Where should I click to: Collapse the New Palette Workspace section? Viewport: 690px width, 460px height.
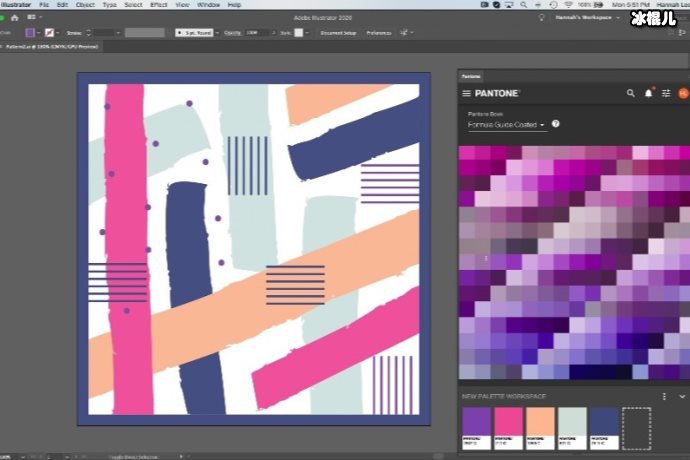tap(681, 396)
